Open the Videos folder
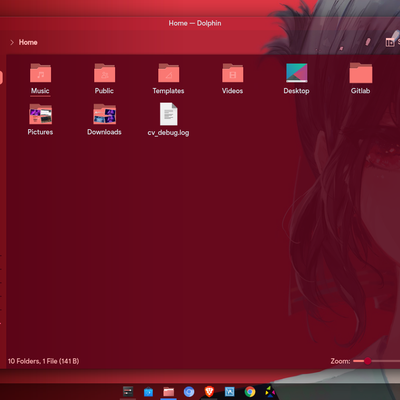The width and height of the screenshot is (400, 400). pos(232,79)
